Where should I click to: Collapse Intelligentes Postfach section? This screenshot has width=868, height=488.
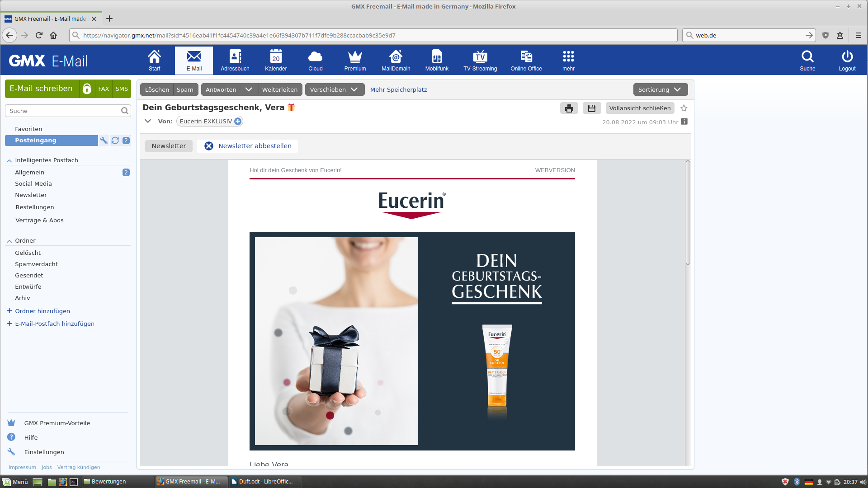[9, 160]
